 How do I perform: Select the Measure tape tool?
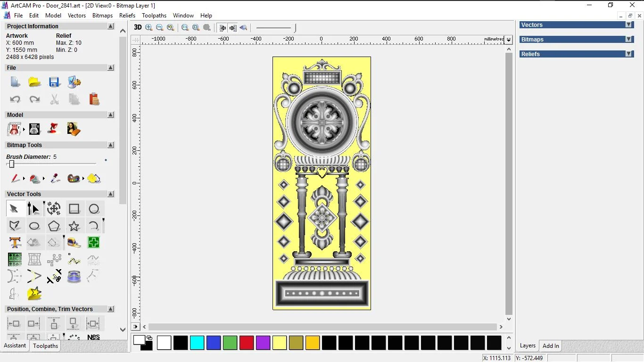pyautogui.click(x=74, y=243)
